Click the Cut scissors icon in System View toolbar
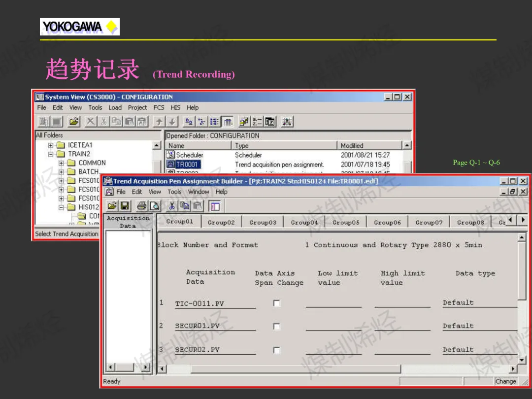 point(103,122)
